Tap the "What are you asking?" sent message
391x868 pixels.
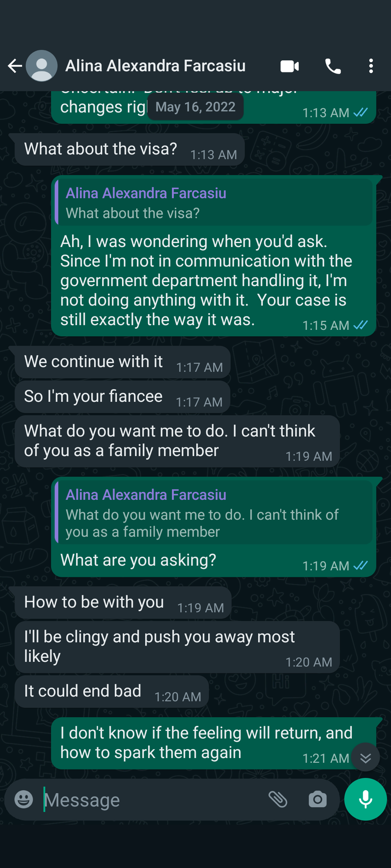138,560
